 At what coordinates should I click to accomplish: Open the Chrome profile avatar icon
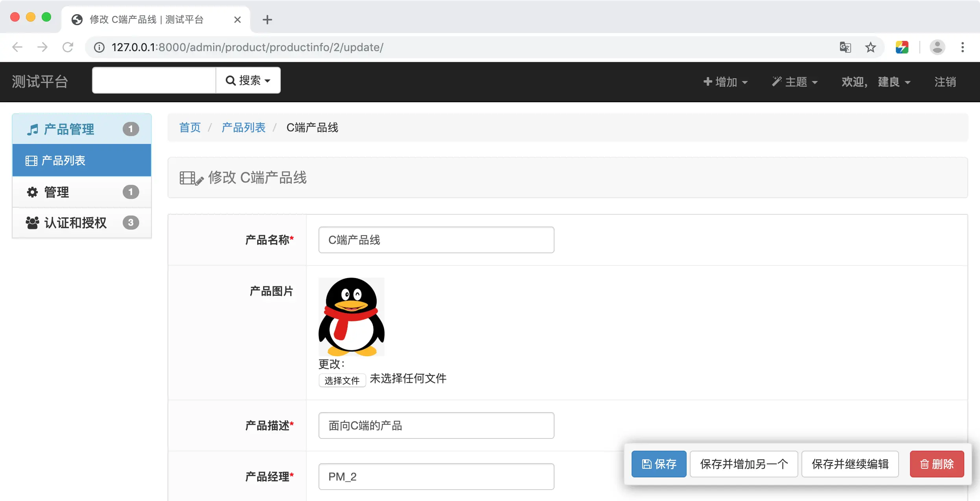pos(937,47)
